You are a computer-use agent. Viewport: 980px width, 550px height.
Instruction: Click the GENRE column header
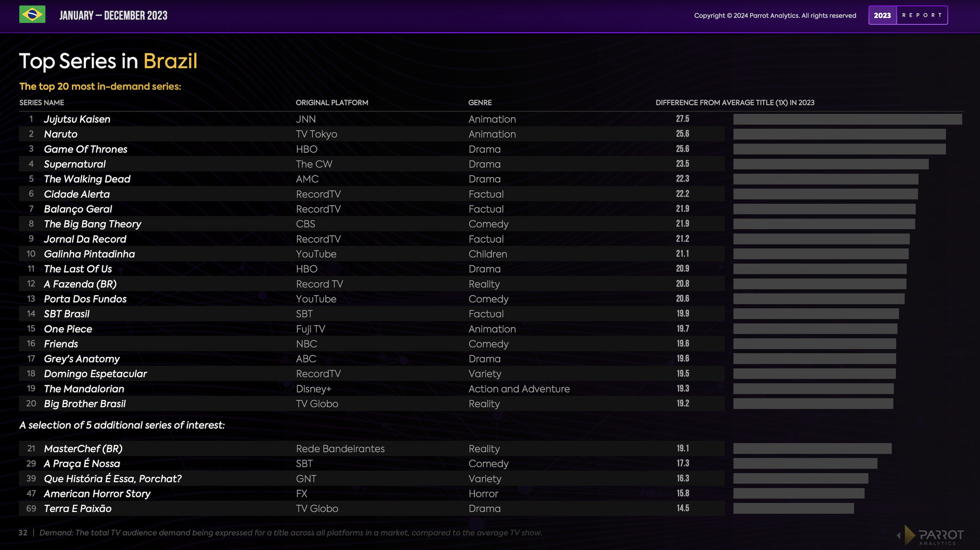480,103
